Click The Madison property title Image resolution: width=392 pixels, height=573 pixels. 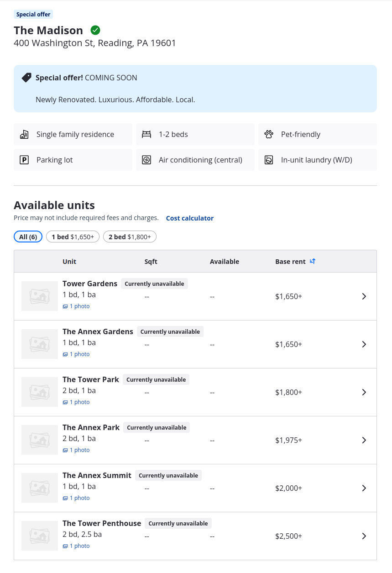[48, 30]
